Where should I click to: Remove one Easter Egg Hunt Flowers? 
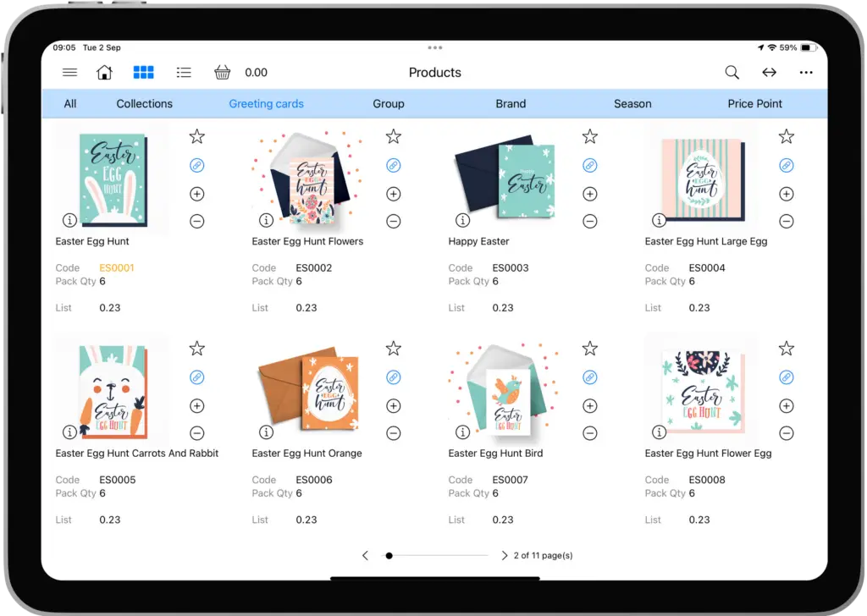pyautogui.click(x=393, y=222)
